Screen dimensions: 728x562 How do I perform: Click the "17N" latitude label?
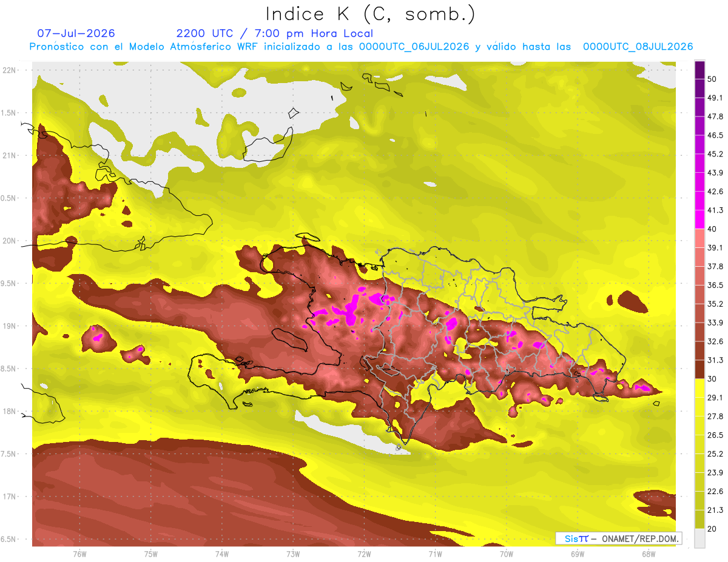click(9, 497)
